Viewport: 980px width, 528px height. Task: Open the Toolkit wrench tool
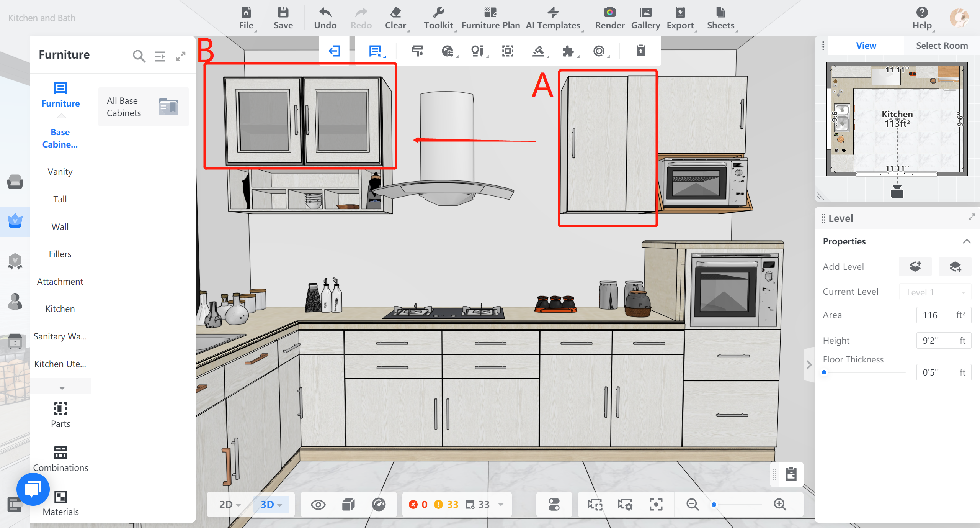click(x=438, y=13)
